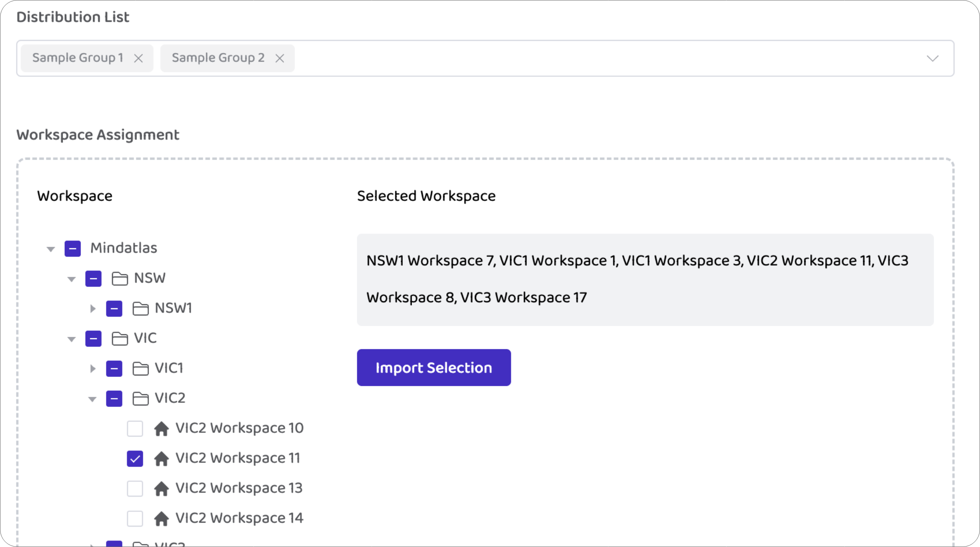Check the VIC2 Workspace 14 checkbox
The height and width of the screenshot is (547, 980).
point(135,518)
